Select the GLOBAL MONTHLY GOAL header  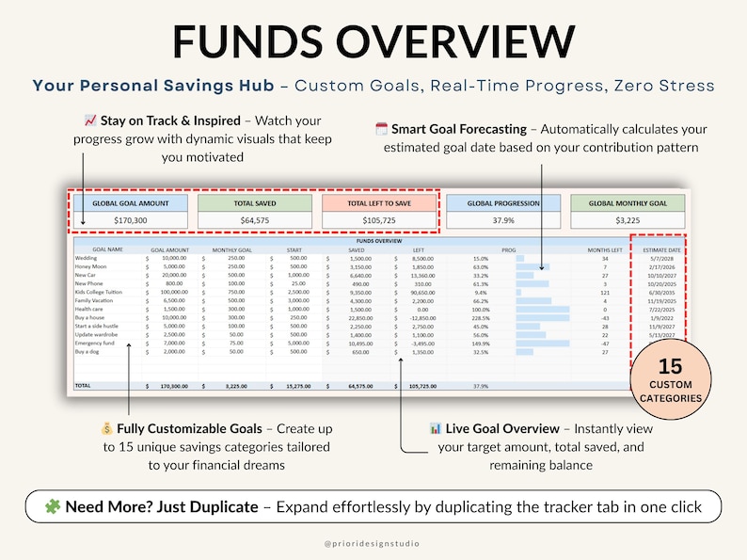(628, 203)
